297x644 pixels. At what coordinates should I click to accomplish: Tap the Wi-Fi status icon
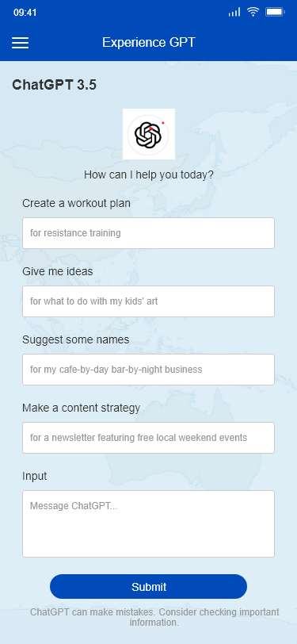click(x=253, y=12)
